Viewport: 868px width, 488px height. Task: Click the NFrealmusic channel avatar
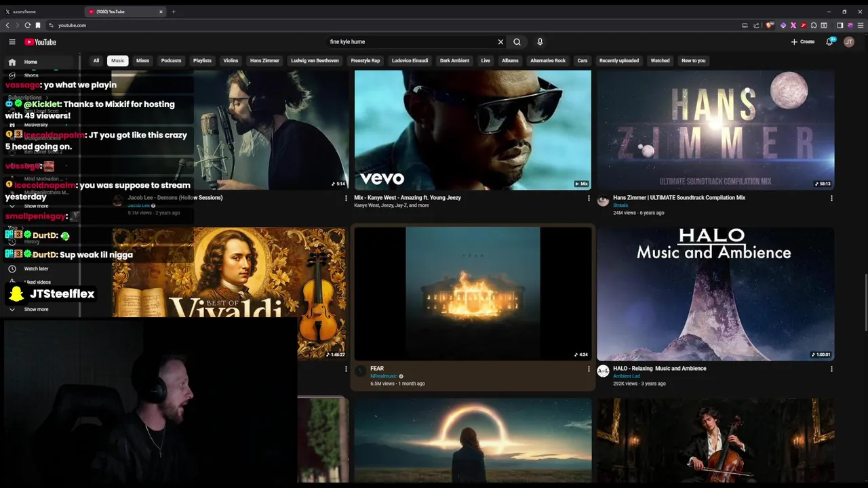tap(360, 371)
